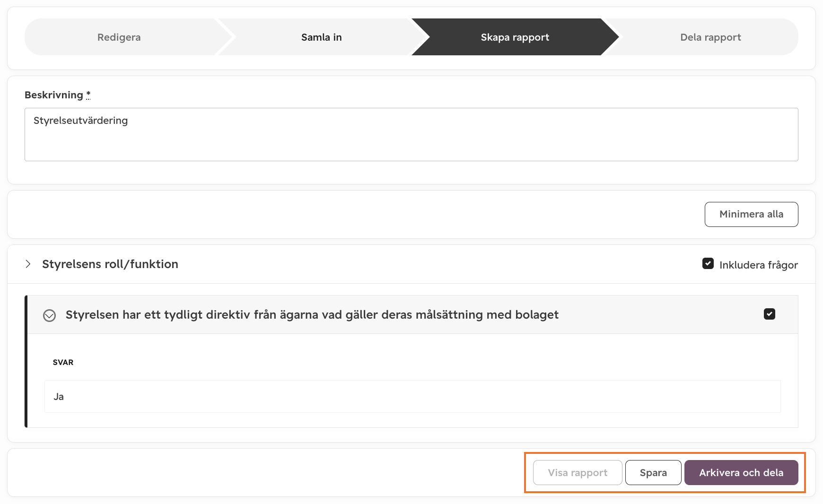Save with the Spara button
The height and width of the screenshot is (504, 823).
[x=653, y=473]
